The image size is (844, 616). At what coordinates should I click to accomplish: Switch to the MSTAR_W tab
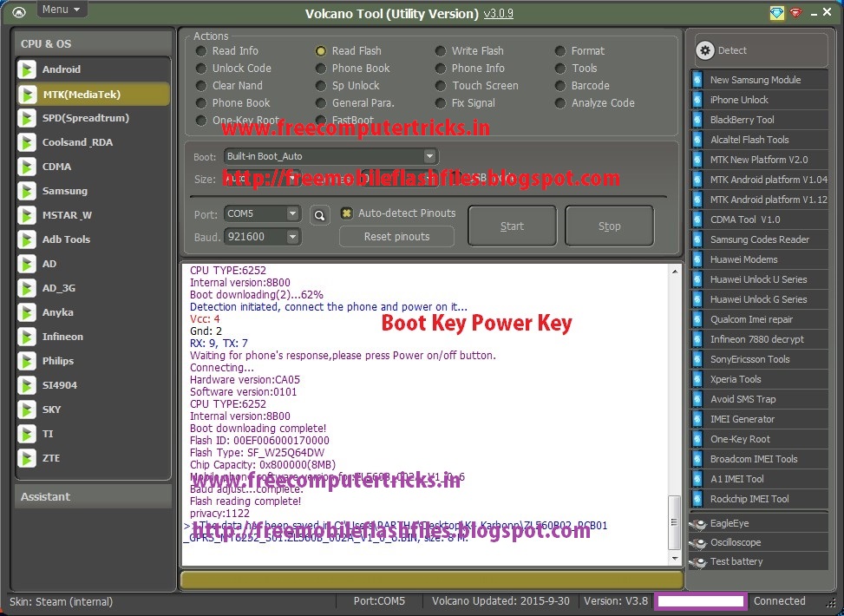93,215
